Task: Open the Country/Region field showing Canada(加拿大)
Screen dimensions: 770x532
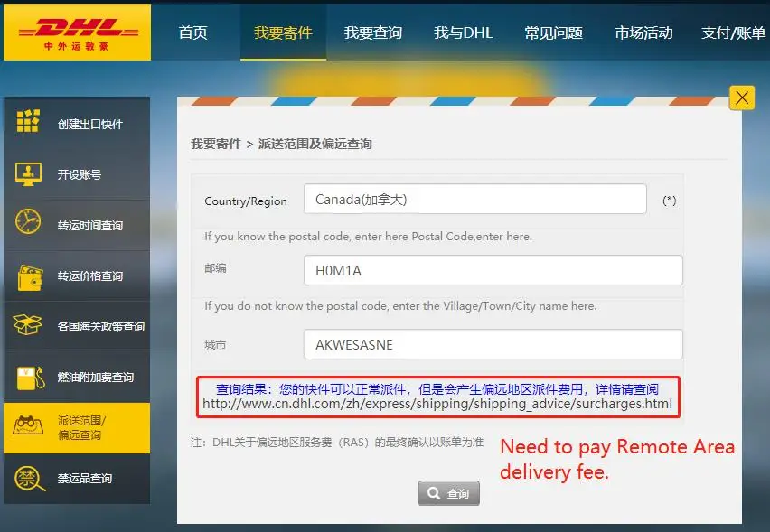Action: click(474, 199)
